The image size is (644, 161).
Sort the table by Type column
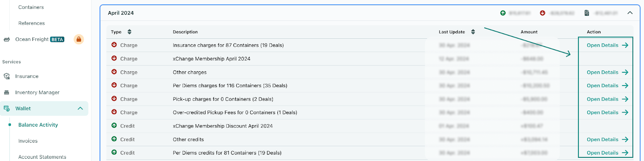(129, 32)
